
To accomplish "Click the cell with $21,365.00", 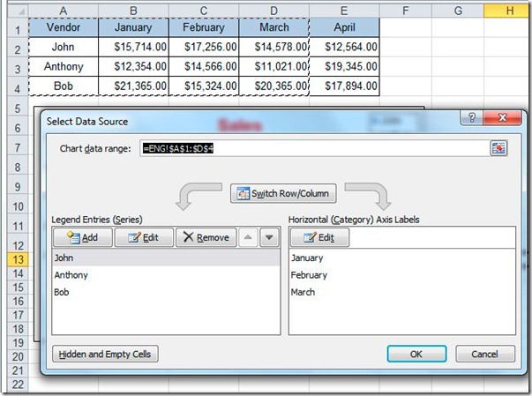I will 134,86.
